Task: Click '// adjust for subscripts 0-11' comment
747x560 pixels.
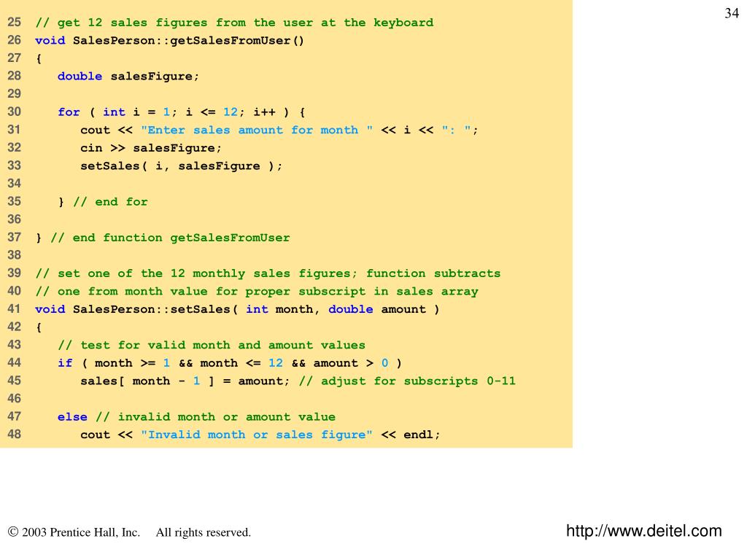Action: [x=407, y=381]
